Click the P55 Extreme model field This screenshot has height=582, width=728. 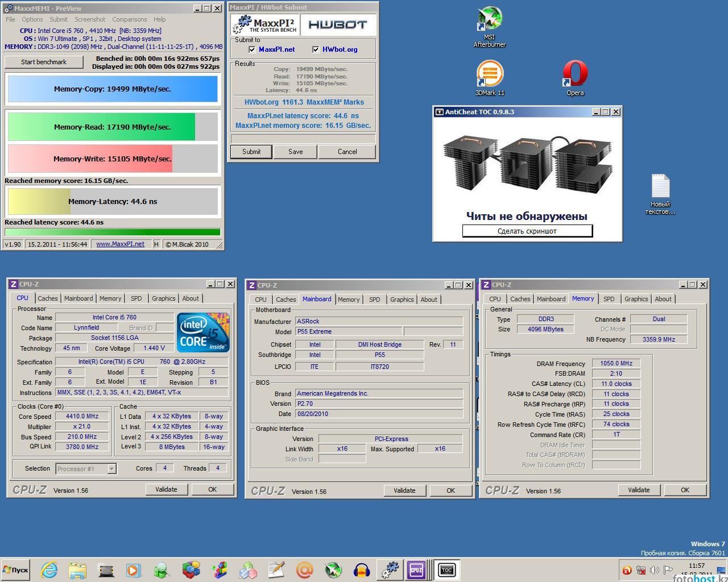349,331
